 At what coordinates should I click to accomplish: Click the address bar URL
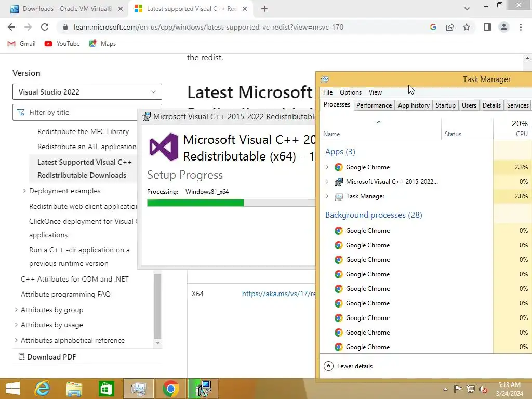(x=208, y=27)
